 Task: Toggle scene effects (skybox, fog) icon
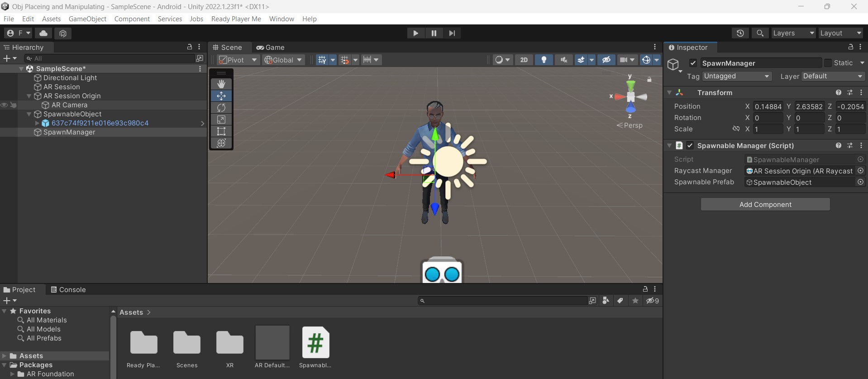click(x=581, y=60)
